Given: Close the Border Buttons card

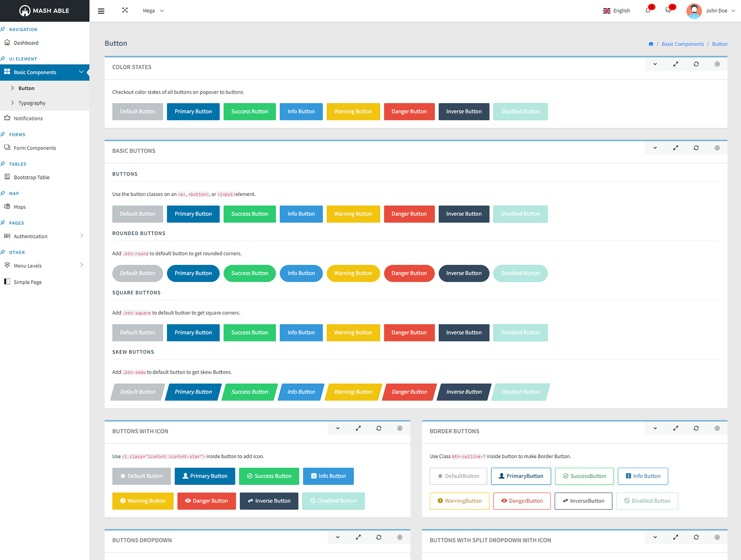Looking at the screenshot, I should [x=717, y=428].
